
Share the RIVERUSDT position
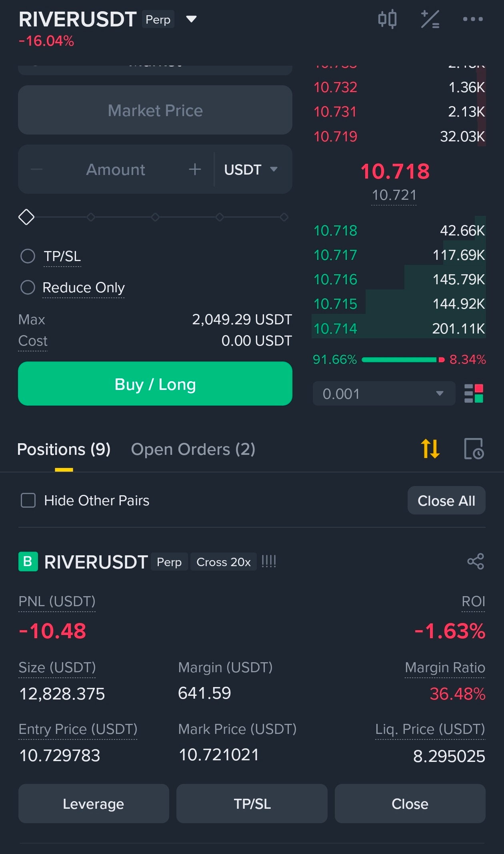point(476,561)
